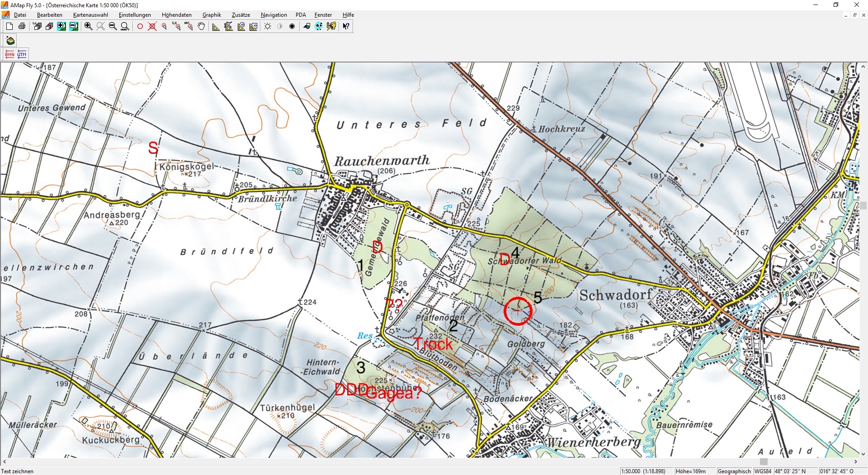Click the first x,y coordinate pointer icon
This screenshot has width=868, height=475.
(177, 26)
